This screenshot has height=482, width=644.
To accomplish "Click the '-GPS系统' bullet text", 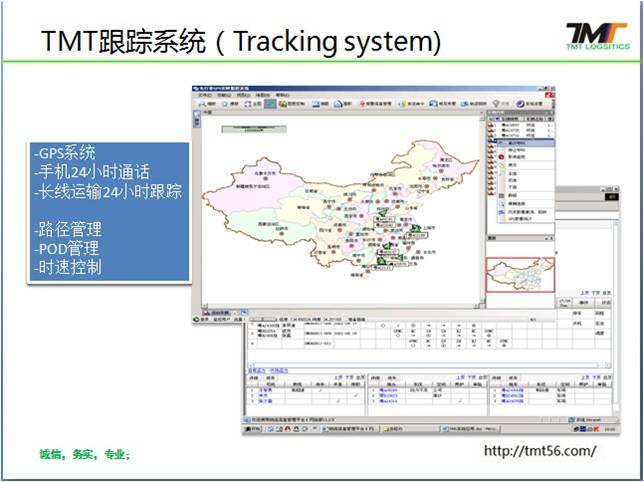I will 64,153.
